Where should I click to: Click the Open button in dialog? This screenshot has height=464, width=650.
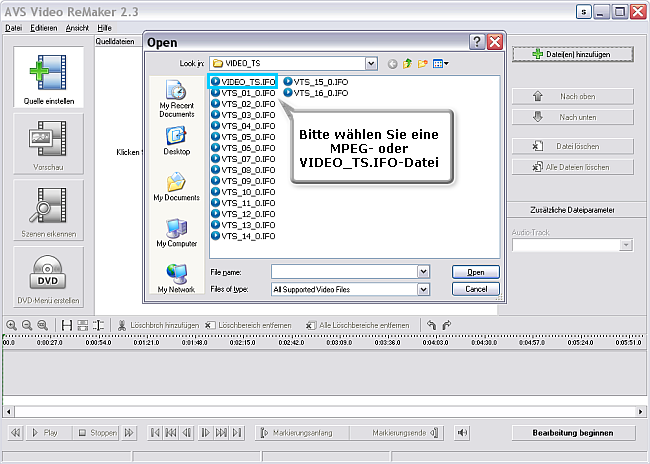pos(476,272)
